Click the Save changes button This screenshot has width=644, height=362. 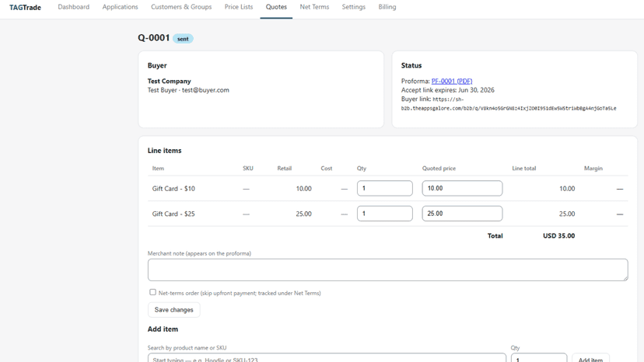click(173, 310)
